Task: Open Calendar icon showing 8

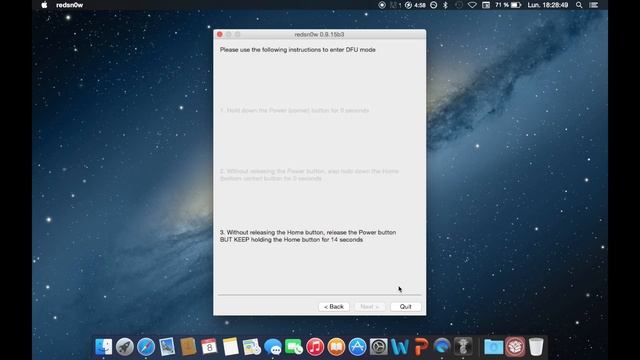Action: click(209, 347)
